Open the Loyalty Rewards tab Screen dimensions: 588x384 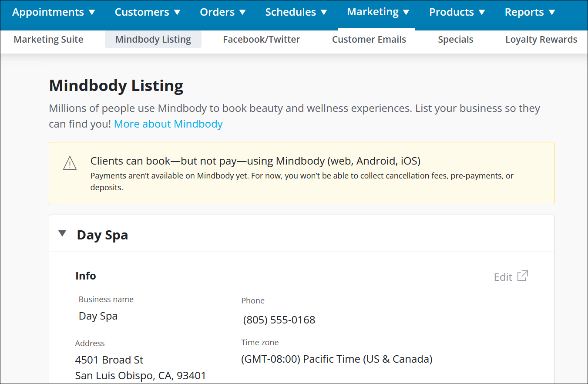[x=541, y=39]
